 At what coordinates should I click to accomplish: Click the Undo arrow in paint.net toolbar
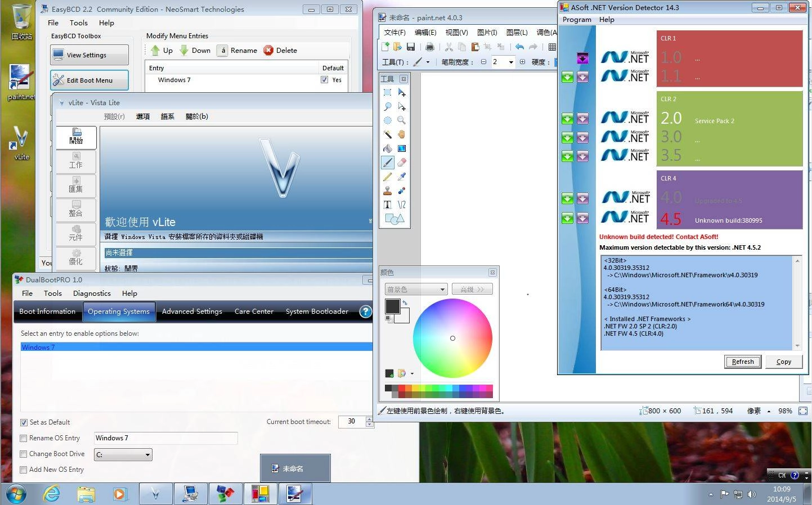pyautogui.click(x=519, y=47)
